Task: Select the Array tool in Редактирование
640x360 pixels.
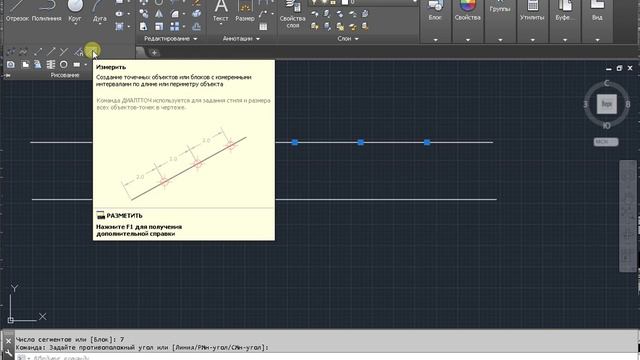Action: coord(175,27)
